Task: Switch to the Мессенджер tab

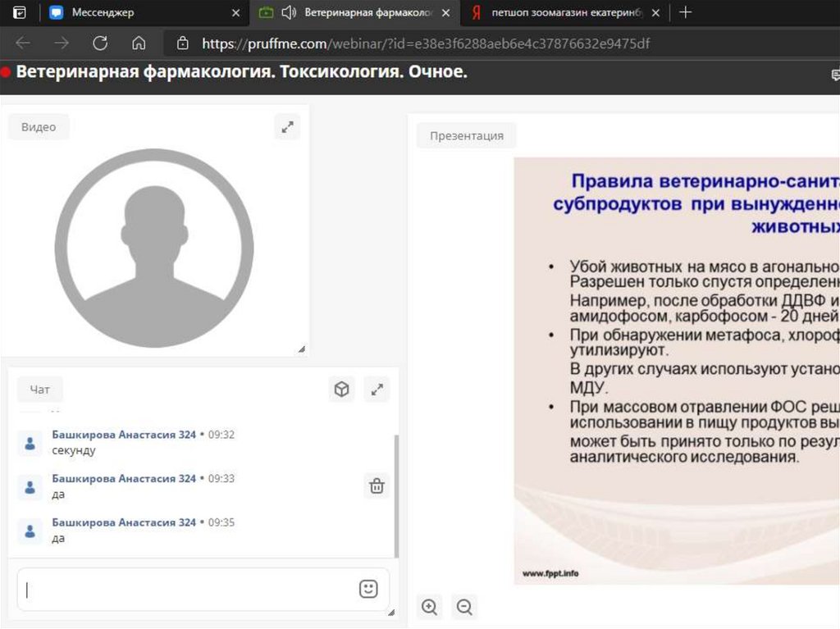Action: [x=103, y=12]
